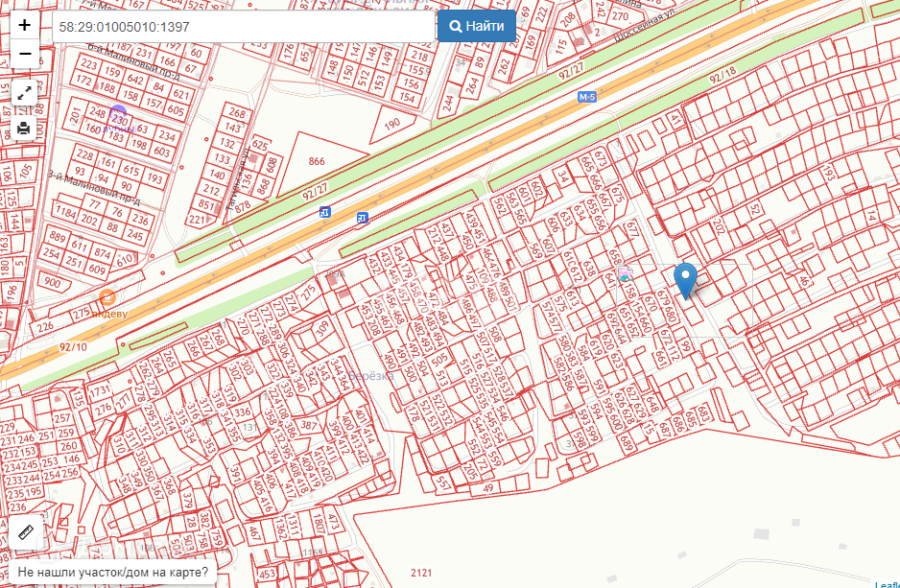Click the blue location marker pin
The image size is (900, 588).
click(x=685, y=281)
